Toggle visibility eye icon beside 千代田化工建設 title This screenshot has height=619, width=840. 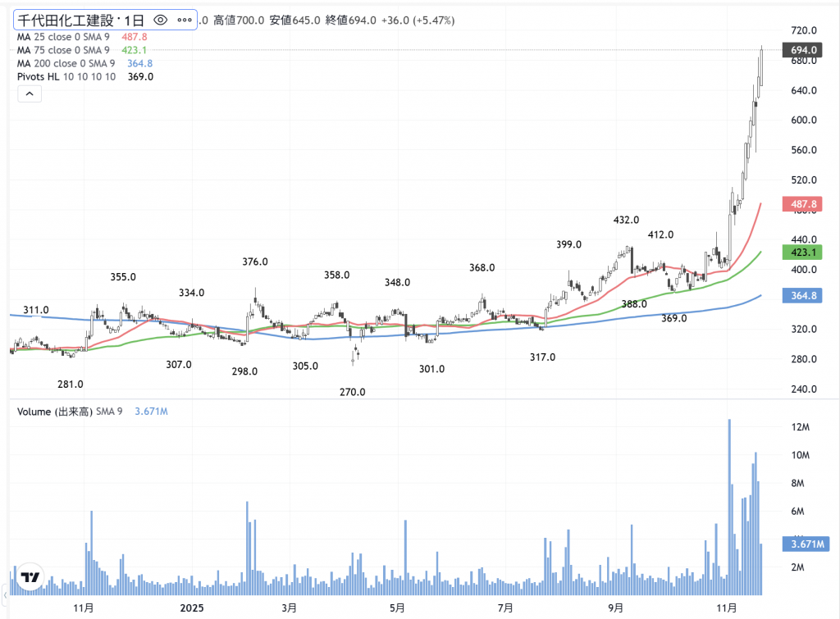[160, 20]
